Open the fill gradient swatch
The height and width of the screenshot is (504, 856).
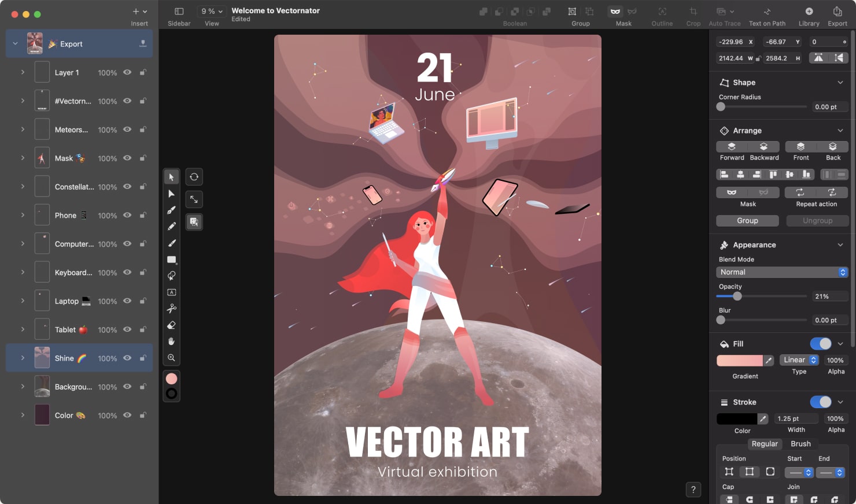click(x=740, y=360)
